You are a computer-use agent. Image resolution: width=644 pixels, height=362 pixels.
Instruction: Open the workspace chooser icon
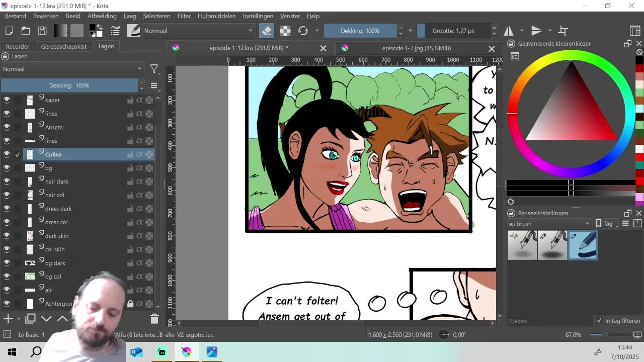635,31
